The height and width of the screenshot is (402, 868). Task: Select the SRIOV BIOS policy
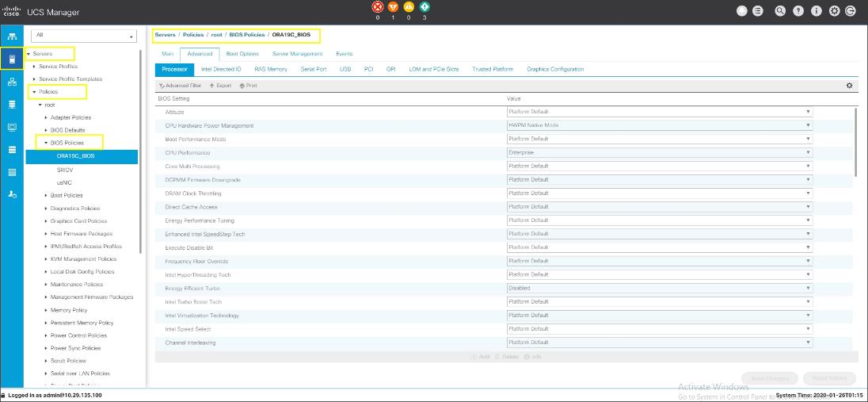(x=65, y=170)
